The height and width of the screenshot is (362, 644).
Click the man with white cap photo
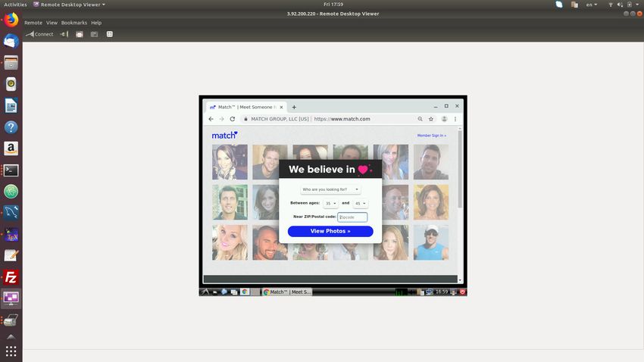point(431,242)
